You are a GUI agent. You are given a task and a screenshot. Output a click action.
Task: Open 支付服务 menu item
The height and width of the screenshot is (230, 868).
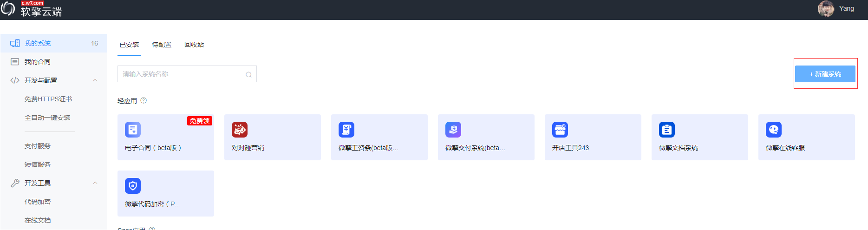coord(38,146)
